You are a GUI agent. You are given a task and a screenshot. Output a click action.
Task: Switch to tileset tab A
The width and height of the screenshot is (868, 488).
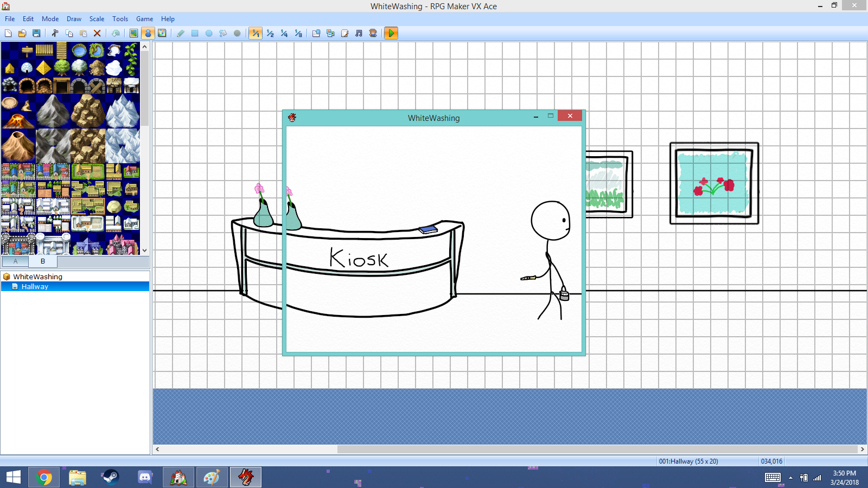coord(16,261)
